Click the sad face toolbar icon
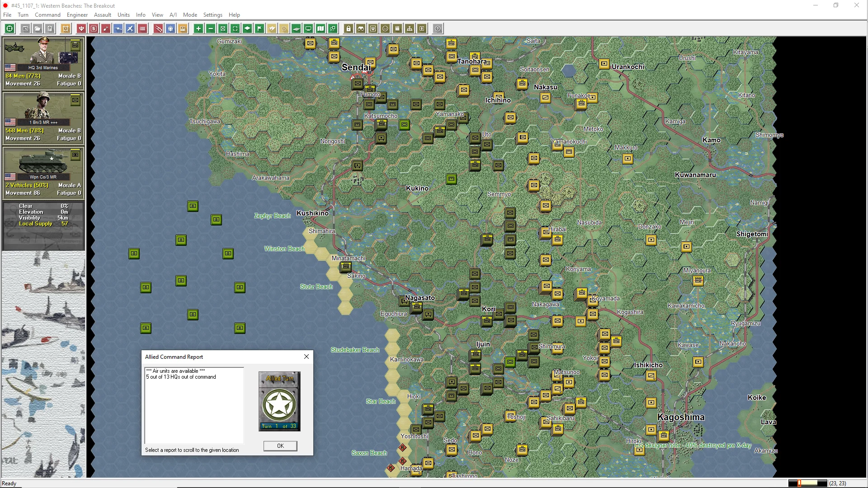This screenshot has width=868, height=488. pyautogui.click(x=385, y=28)
